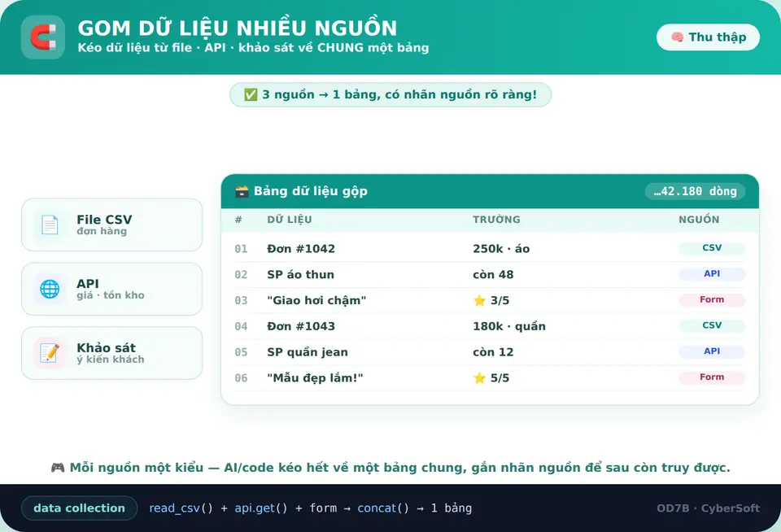Click the row number 06
The height and width of the screenshot is (532, 781).
[x=241, y=378]
